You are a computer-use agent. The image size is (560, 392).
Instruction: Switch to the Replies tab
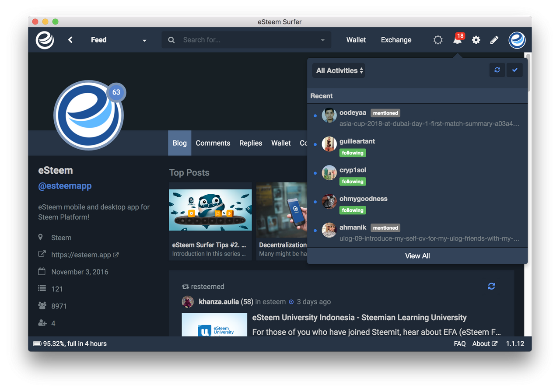click(x=251, y=143)
